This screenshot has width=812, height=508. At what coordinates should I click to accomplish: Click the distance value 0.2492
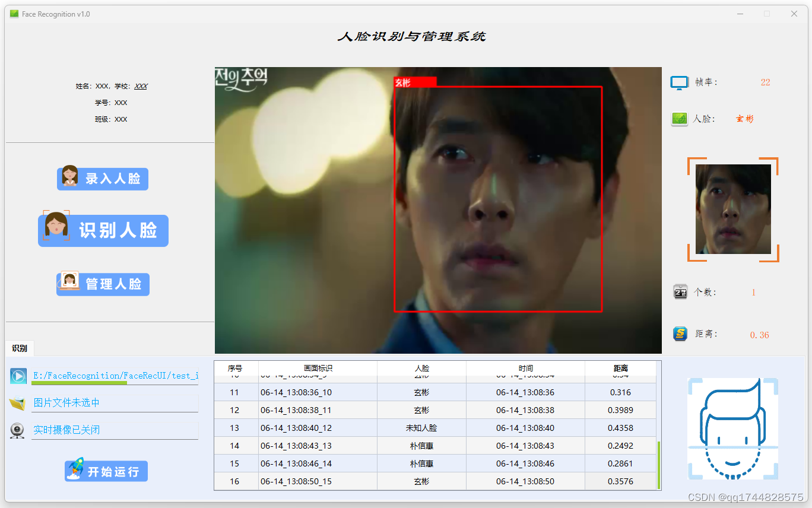coord(621,446)
